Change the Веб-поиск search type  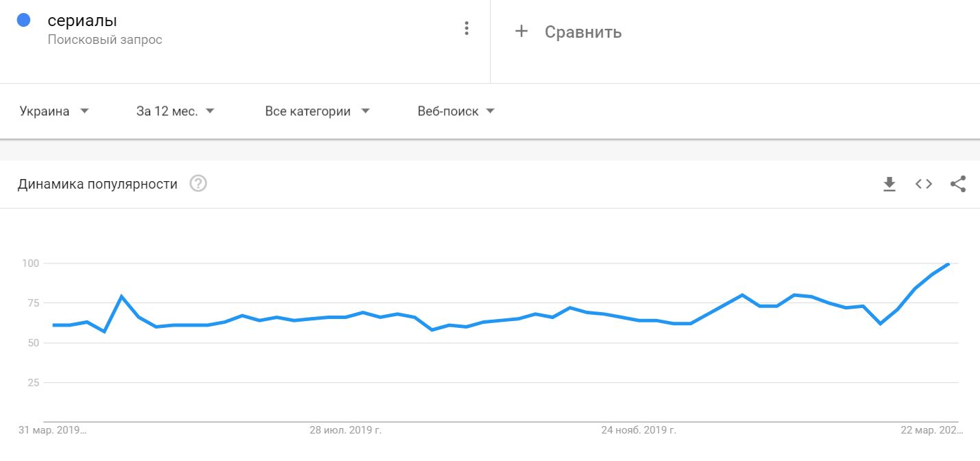(456, 111)
